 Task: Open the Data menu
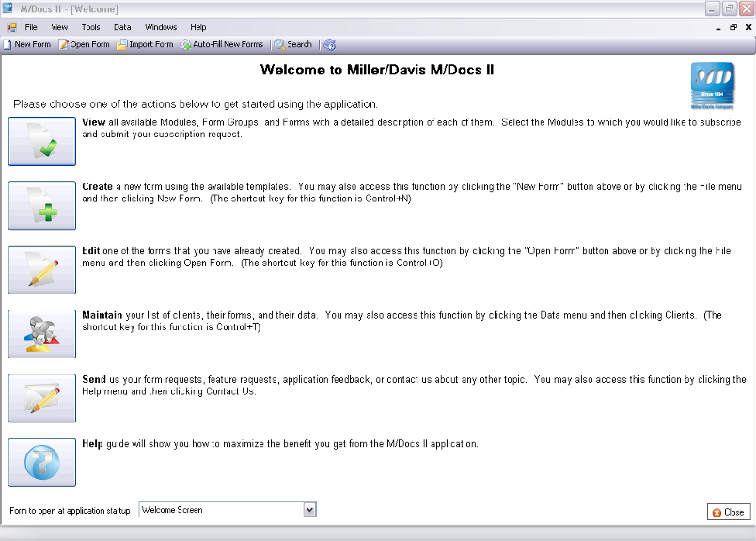point(122,27)
